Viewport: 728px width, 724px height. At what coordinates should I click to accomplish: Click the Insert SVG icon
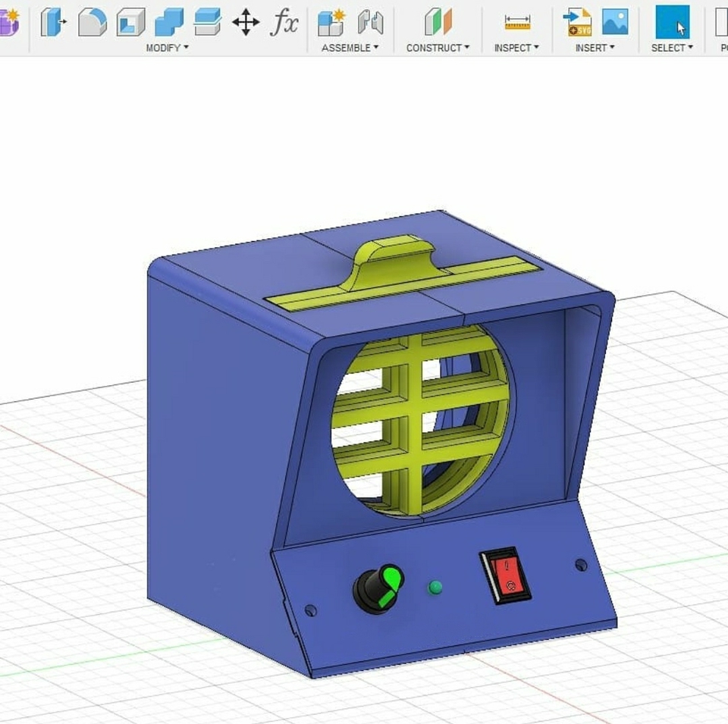point(578,22)
